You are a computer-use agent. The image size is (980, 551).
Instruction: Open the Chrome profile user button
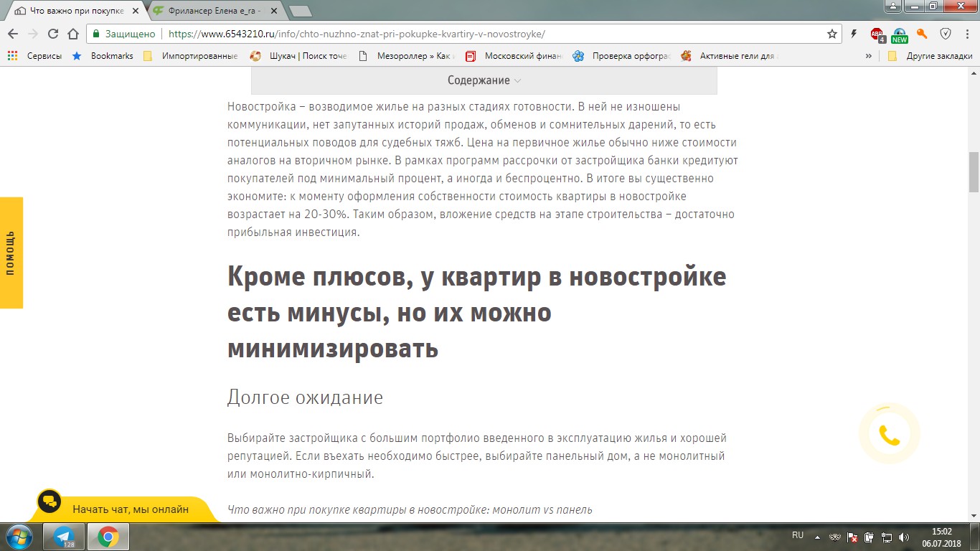coord(892,6)
